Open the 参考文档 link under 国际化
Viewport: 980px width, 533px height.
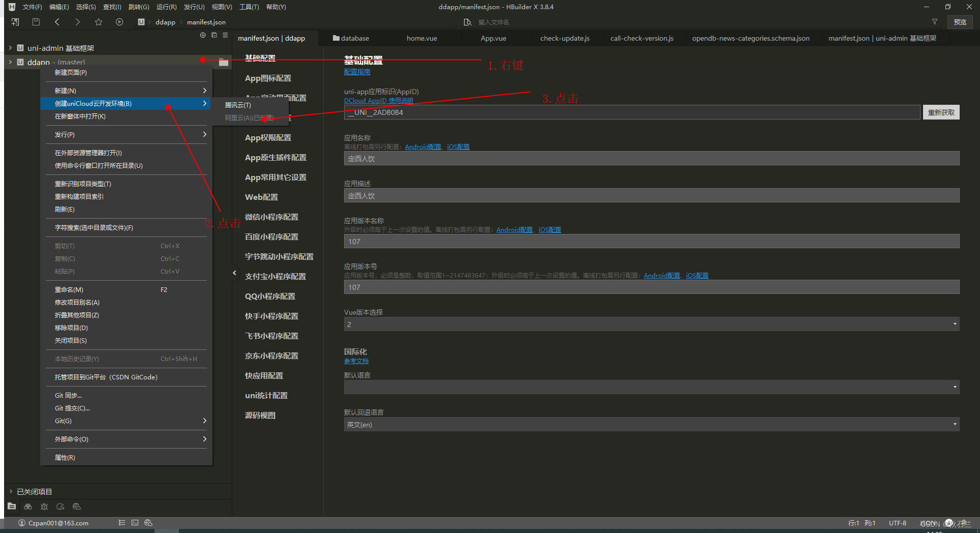356,361
